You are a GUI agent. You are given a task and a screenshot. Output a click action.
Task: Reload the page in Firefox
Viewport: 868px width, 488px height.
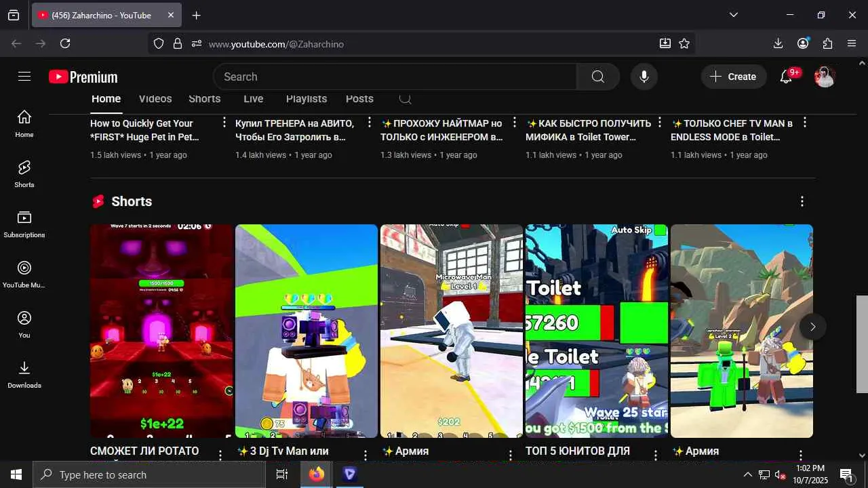pos(65,43)
